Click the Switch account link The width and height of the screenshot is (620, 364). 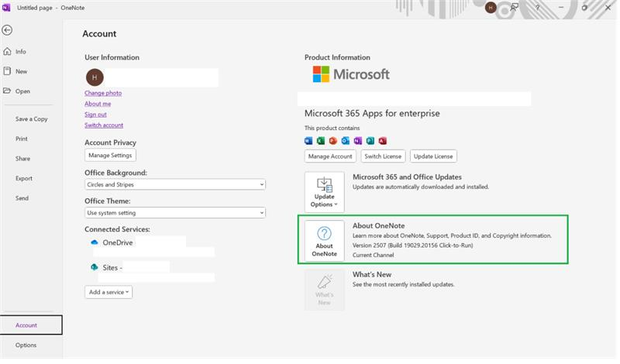104,125
